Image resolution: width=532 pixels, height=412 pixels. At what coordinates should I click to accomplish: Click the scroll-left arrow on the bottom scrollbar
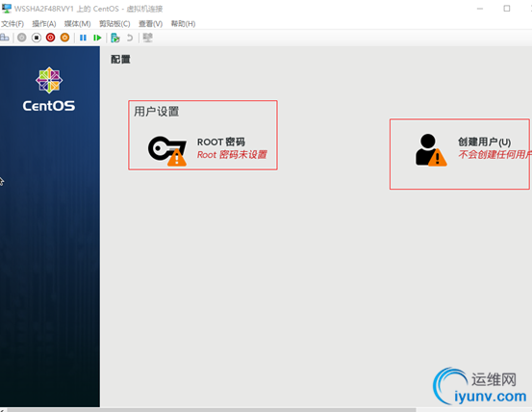[2, 410]
